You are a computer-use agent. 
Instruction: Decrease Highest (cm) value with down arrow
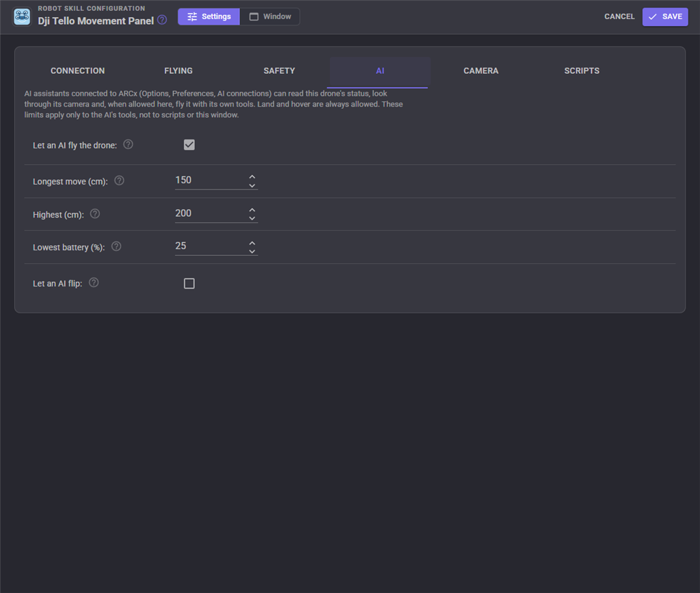tap(252, 218)
